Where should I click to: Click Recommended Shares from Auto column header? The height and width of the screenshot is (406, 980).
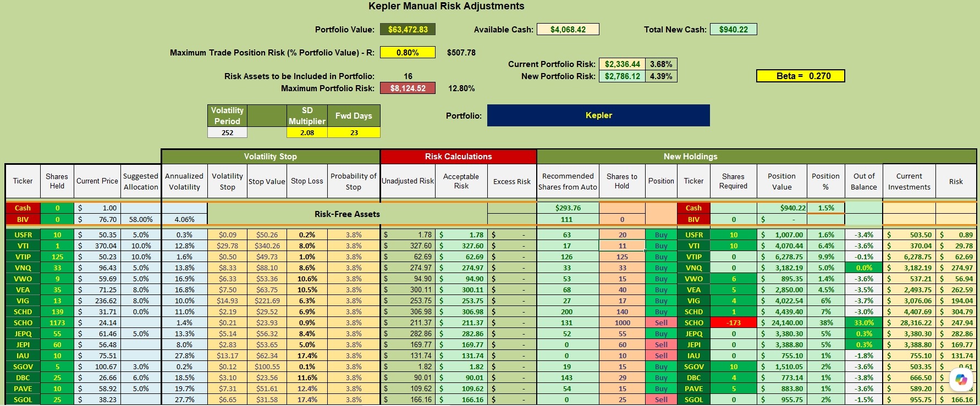[x=568, y=181]
